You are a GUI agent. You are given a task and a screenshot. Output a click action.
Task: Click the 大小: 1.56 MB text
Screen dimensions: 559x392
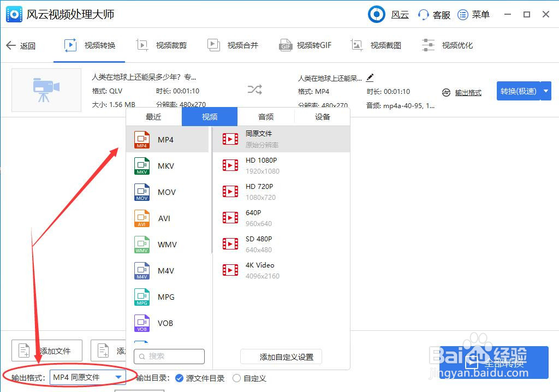click(x=114, y=104)
